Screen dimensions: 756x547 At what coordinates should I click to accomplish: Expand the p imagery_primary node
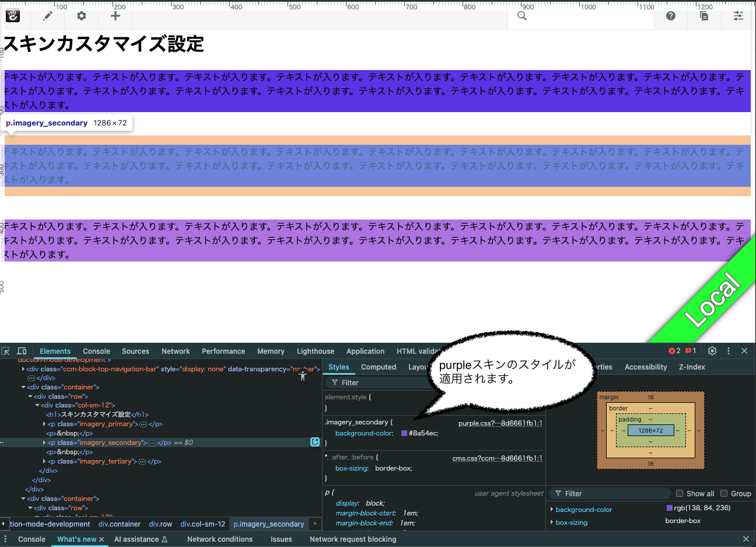tap(44, 424)
